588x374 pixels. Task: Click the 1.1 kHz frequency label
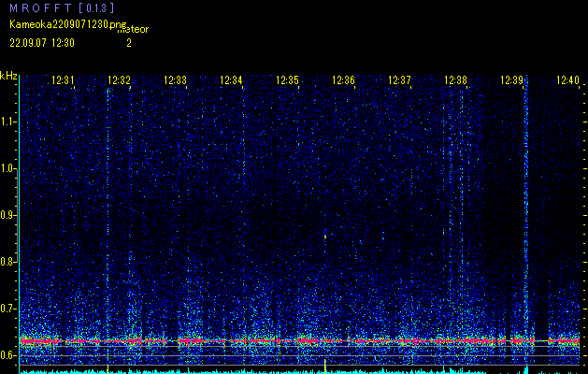coord(7,122)
